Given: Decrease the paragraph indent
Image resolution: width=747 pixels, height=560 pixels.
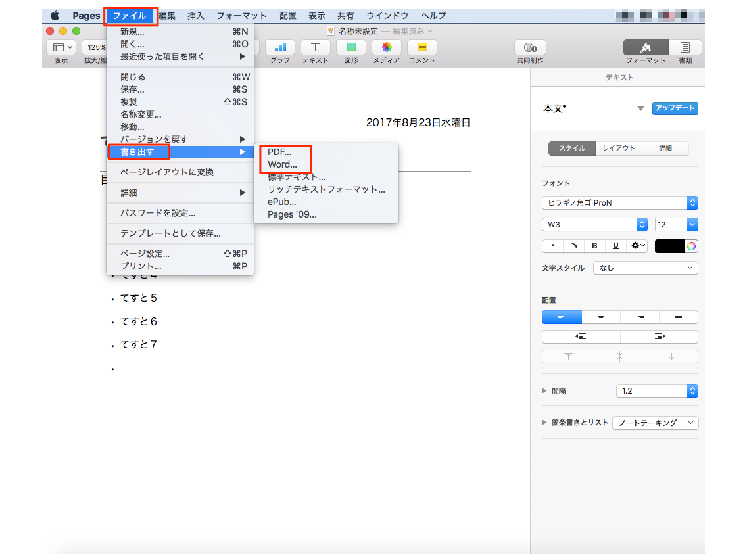Looking at the screenshot, I should tap(581, 337).
